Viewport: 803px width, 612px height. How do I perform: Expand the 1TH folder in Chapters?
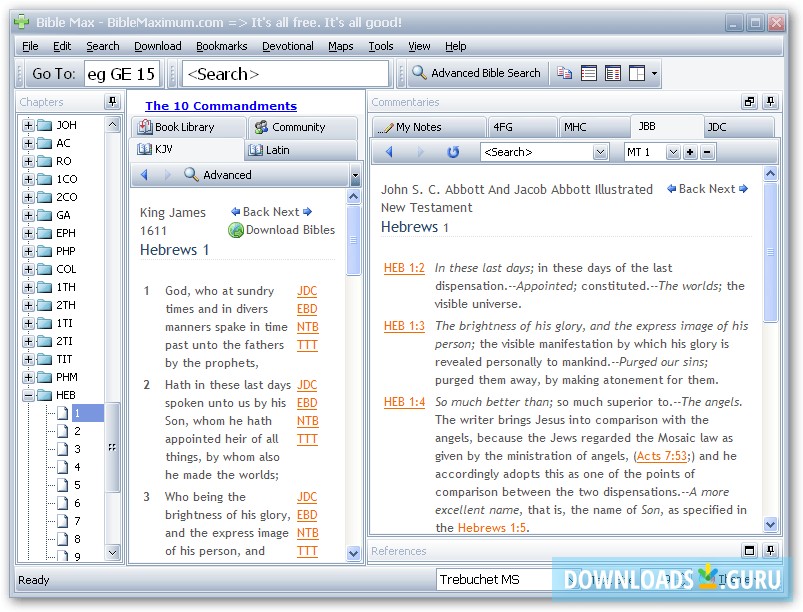tap(29, 287)
